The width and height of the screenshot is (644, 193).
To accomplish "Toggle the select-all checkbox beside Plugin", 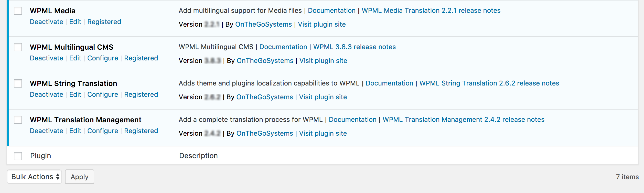I will [x=18, y=156].
